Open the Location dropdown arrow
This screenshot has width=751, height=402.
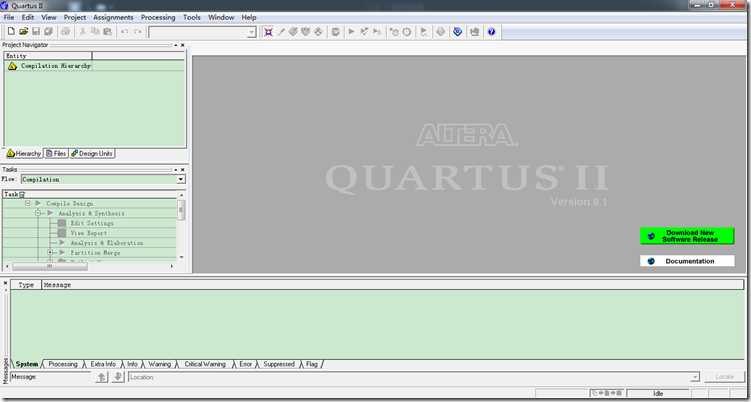coord(695,377)
